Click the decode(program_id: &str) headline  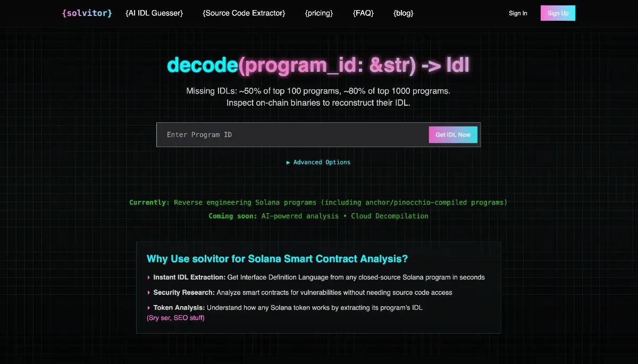[318, 65]
